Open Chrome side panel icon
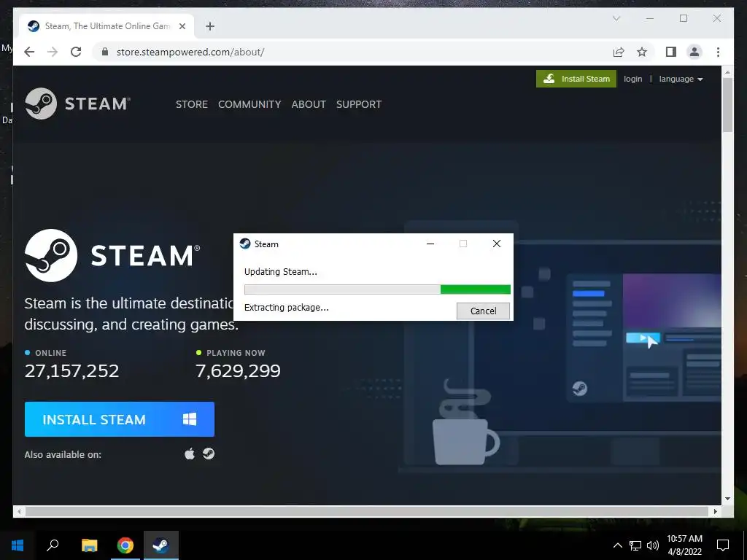Image resolution: width=747 pixels, height=560 pixels. pos(671,52)
